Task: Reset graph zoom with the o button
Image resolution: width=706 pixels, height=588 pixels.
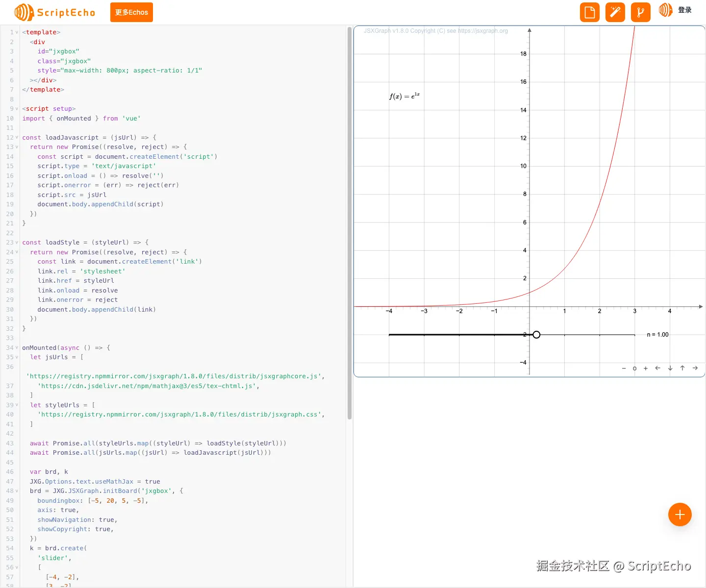Action: point(634,368)
